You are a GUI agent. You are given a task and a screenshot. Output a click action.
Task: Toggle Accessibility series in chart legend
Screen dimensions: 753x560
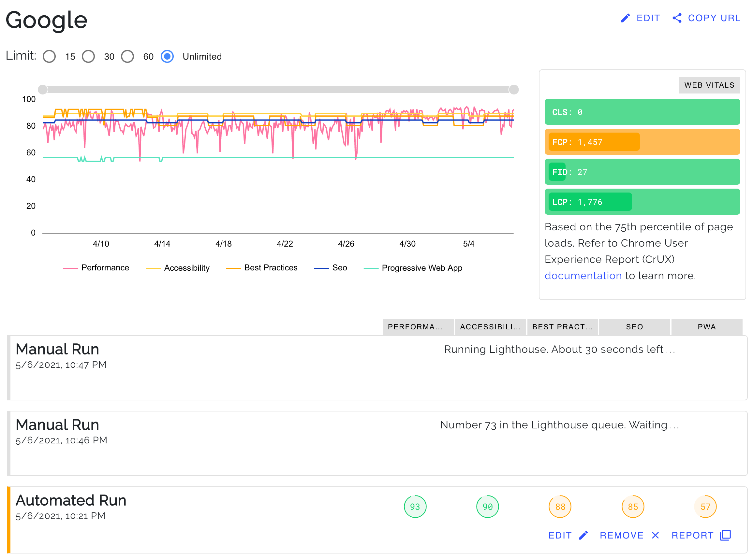[178, 268]
